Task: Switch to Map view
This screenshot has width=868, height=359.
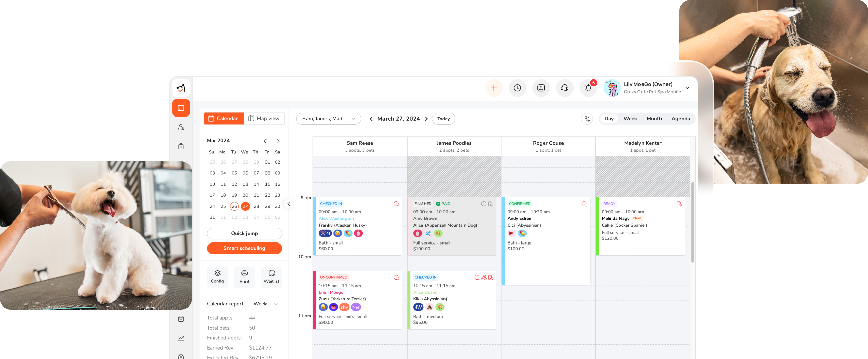Action: point(264,119)
